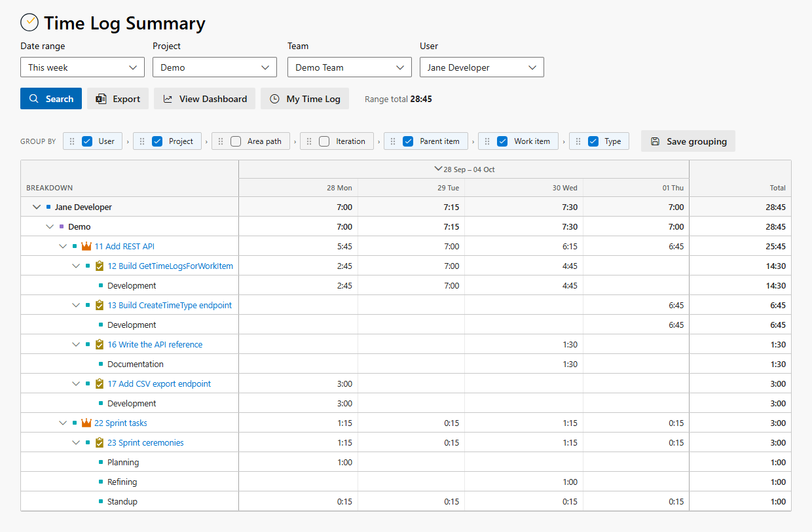Export the time log summary

point(118,99)
